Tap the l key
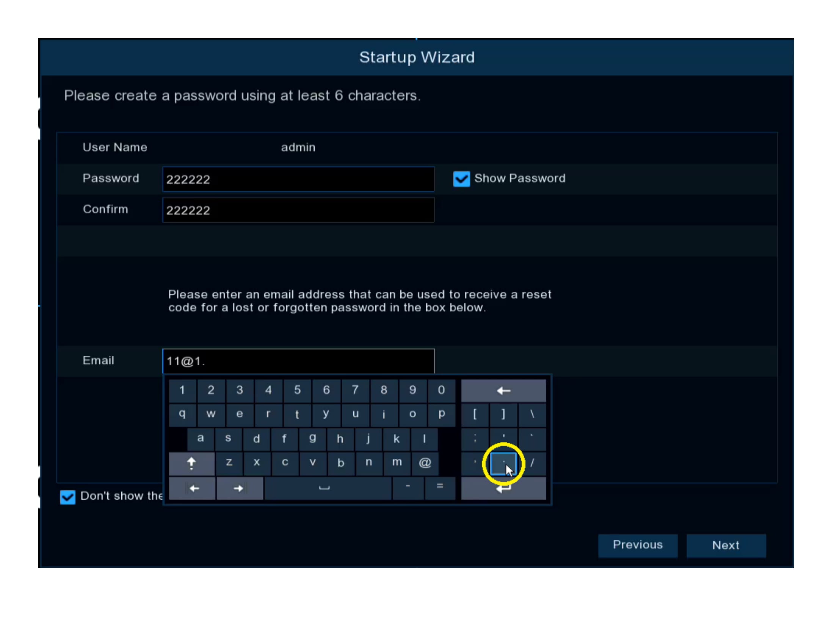The image size is (834, 644). (x=424, y=439)
